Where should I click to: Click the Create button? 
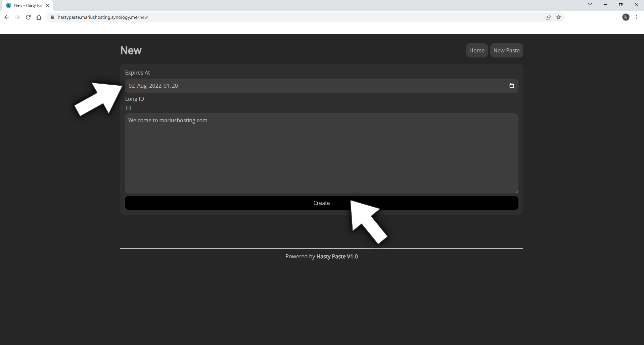point(321,203)
